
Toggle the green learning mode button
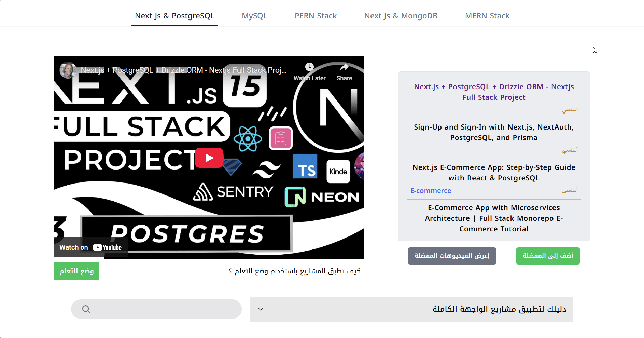pyautogui.click(x=76, y=271)
